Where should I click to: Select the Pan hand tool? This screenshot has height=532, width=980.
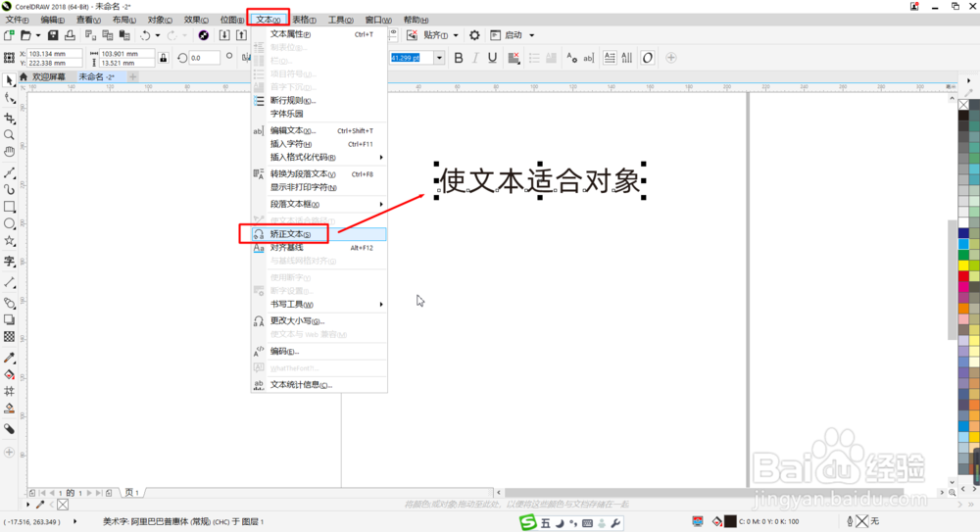[10, 152]
